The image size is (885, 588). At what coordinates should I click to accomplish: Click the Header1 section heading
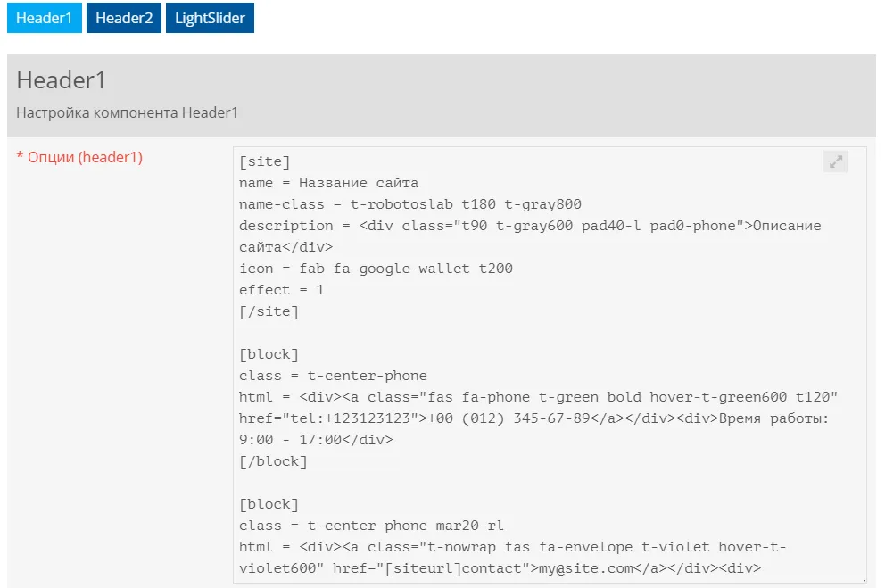[62, 80]
